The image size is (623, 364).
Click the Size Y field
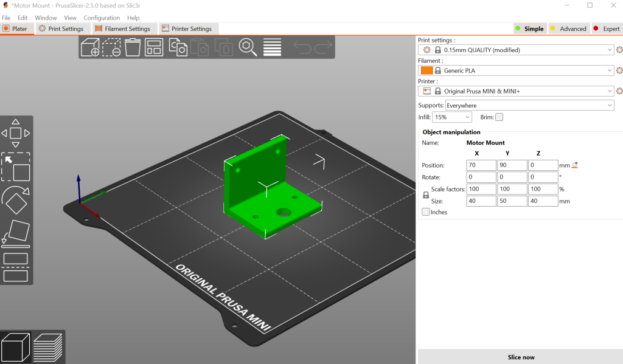[512, 201]
